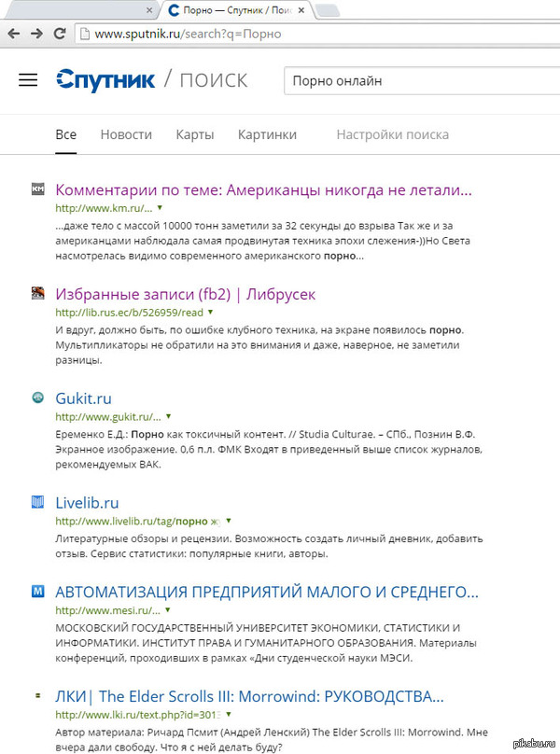Expand dropdown arrow next to lki.ru URL
The width and height of the screenshot is (560, 754).
tap(229, 714)
